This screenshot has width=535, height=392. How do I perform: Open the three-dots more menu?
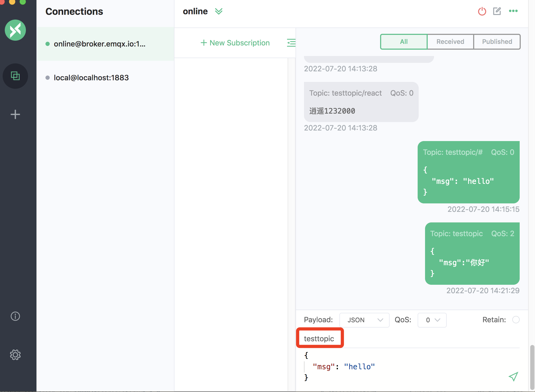pyautogui.click(x=513, y=11)
